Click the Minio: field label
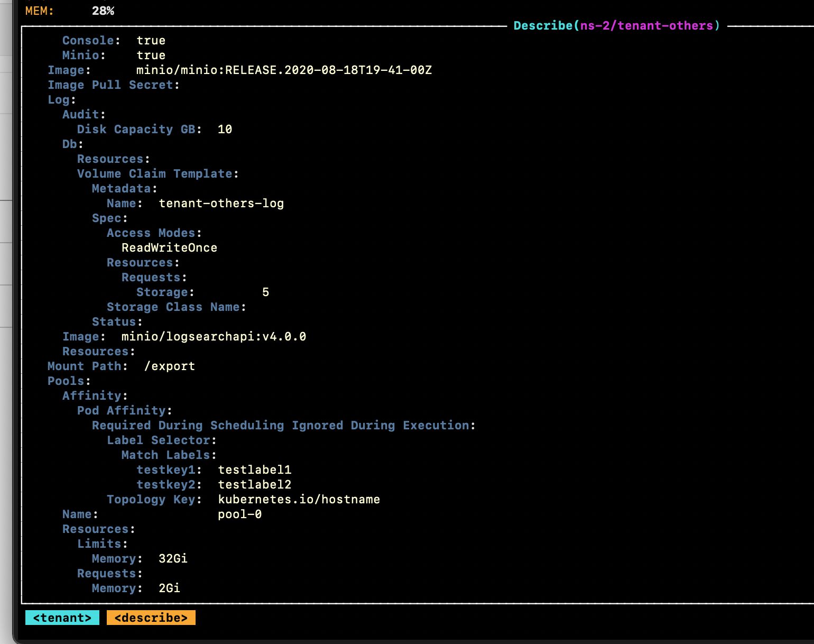This screenshot has height=644, width=814. click(84, 55)
